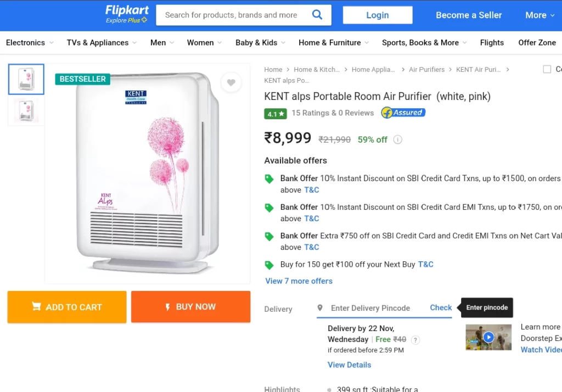Viewport: 562px width, 392px height.
Task: Click the price info icon beside 59% off
Action: 397,139
